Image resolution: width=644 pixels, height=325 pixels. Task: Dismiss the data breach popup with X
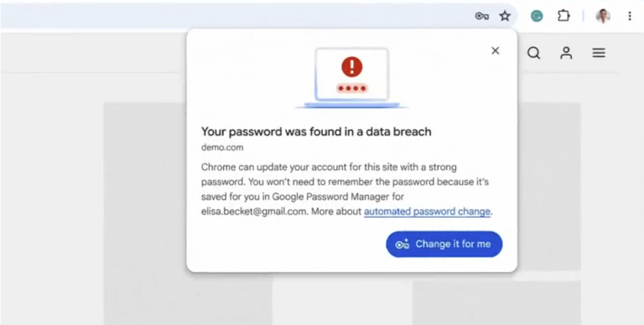tap(496, 50)
